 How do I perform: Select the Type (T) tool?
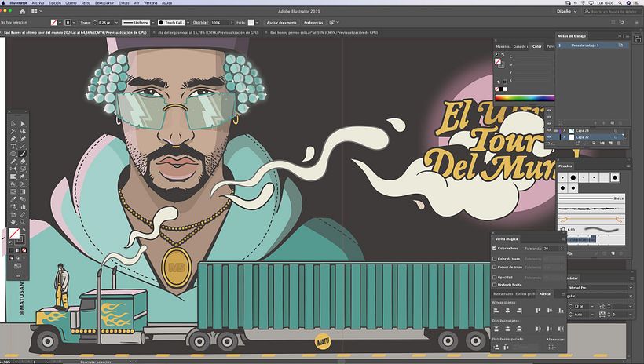click(13, 147)
